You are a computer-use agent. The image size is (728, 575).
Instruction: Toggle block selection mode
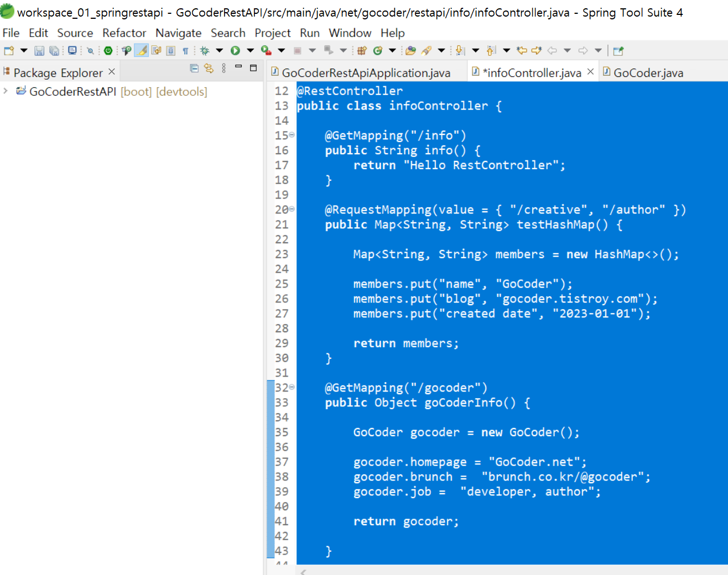pos(171,51)
